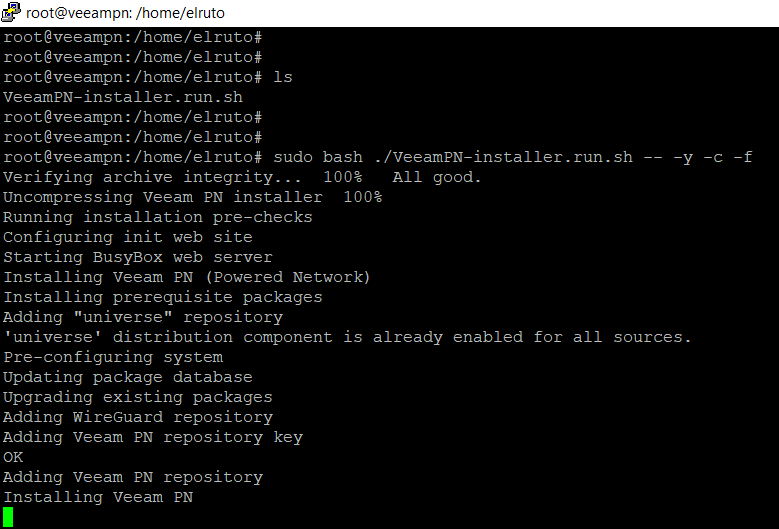This screenshot has height=529, width=779.
Task: Click the 'OK' output line
Action: (x=13, y=457)
